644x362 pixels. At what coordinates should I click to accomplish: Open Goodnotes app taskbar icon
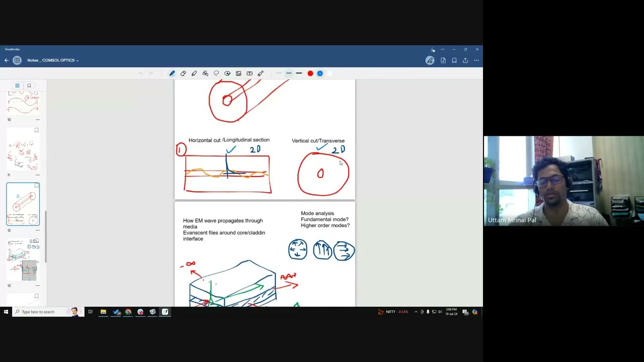[x=165, y=312]
